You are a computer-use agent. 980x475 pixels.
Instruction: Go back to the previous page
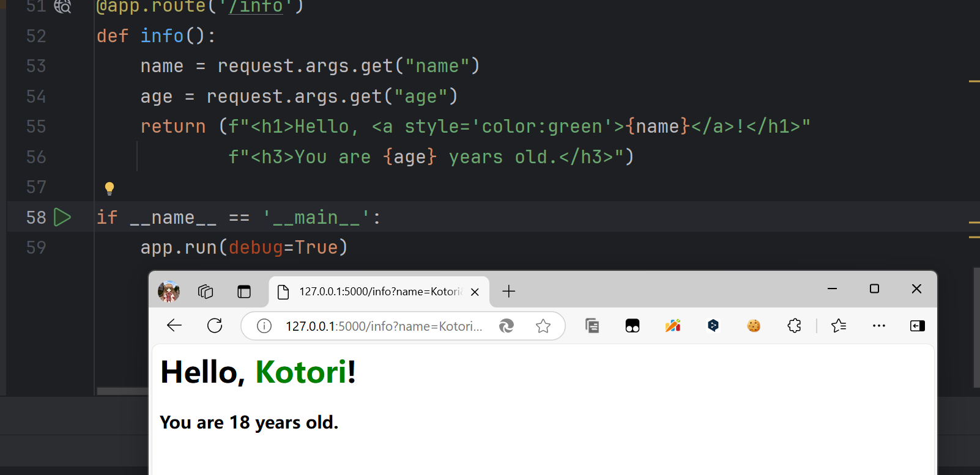(174, 326)
